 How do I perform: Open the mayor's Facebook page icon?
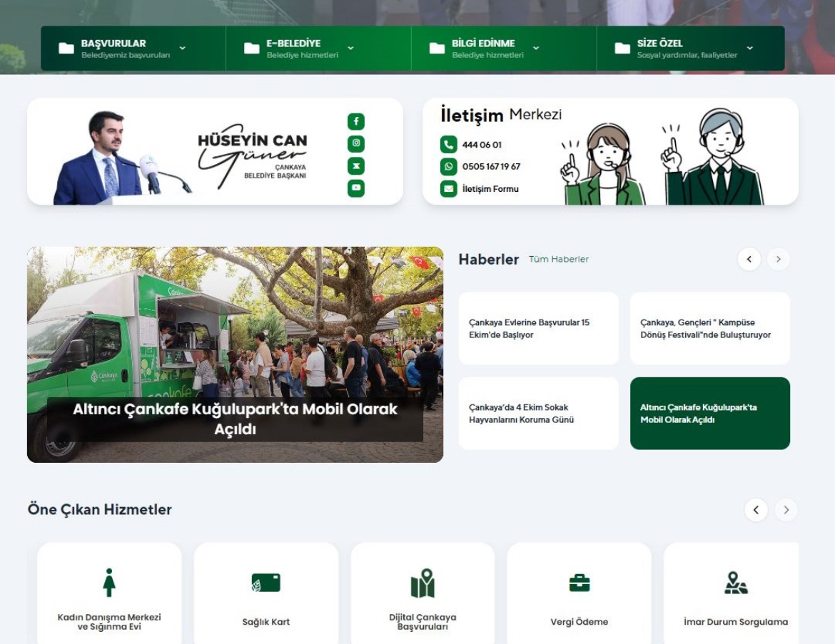point(356,122)
